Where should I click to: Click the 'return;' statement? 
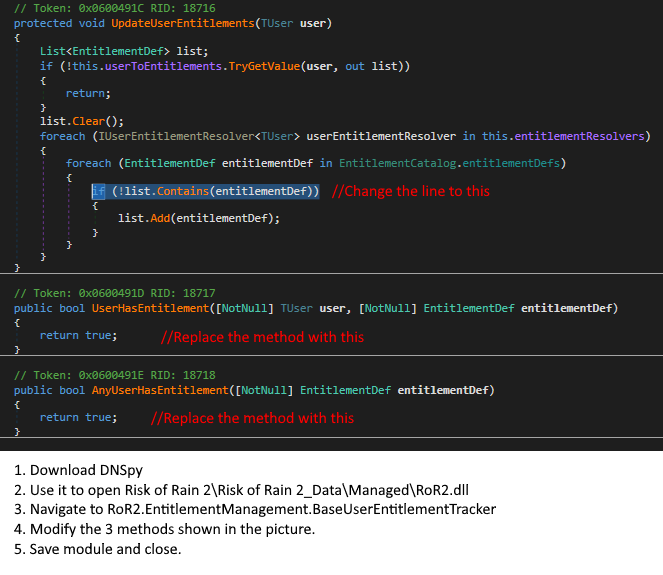tap(88, 93)
